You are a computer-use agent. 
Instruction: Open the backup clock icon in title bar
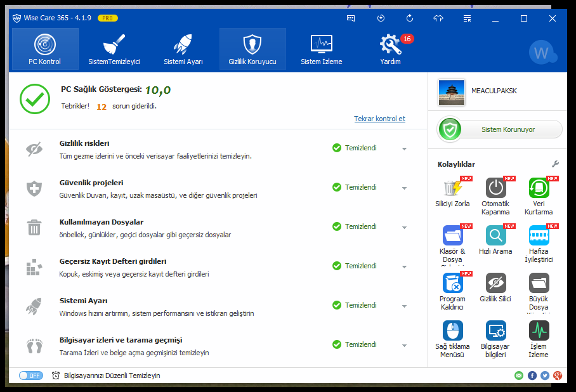point(381,18)
